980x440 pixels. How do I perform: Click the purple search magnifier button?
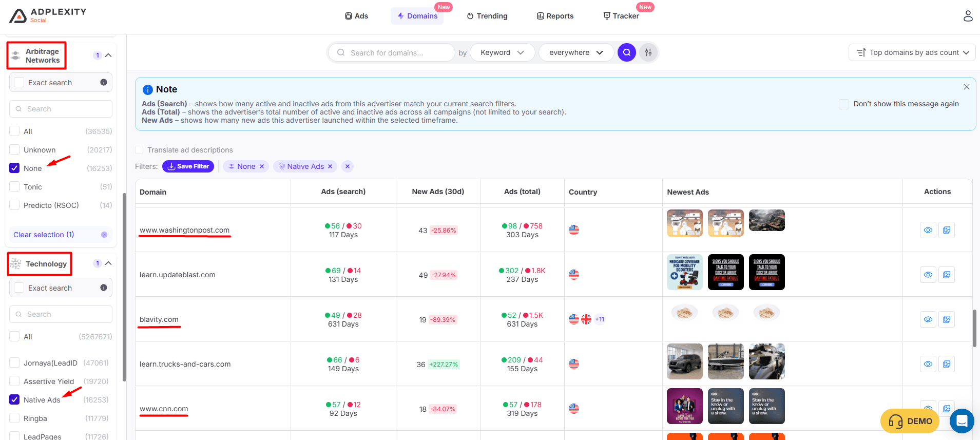tap(627, 52)
